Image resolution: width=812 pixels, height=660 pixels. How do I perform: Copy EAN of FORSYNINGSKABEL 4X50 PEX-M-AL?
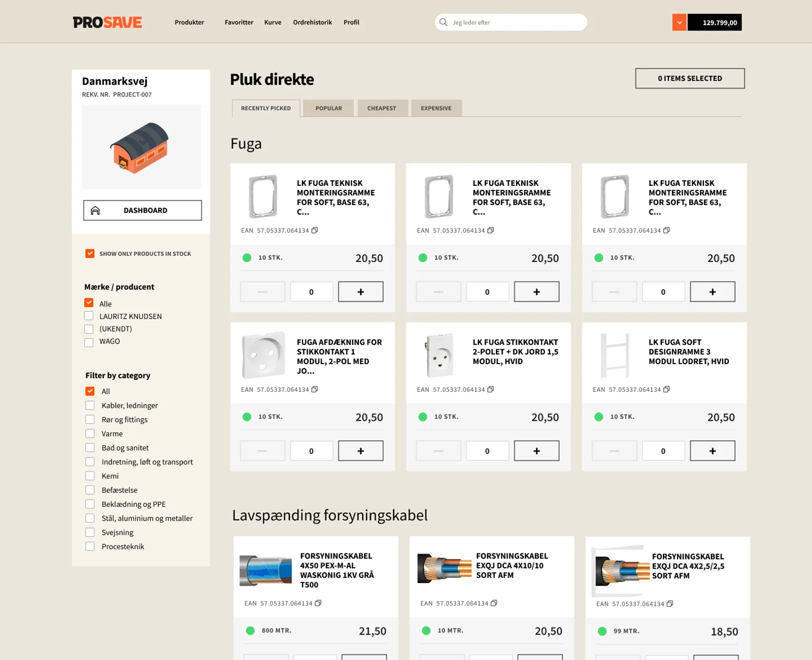(x=318, y=603)
